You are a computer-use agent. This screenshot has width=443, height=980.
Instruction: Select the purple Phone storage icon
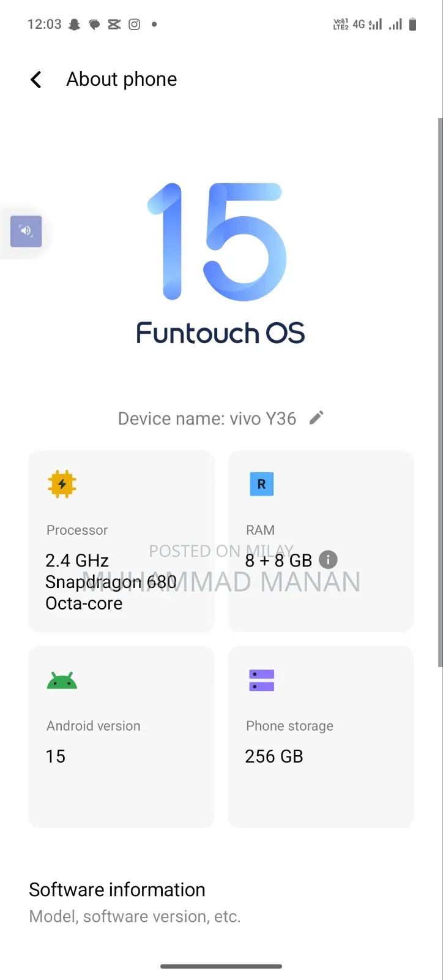[261, 680]
